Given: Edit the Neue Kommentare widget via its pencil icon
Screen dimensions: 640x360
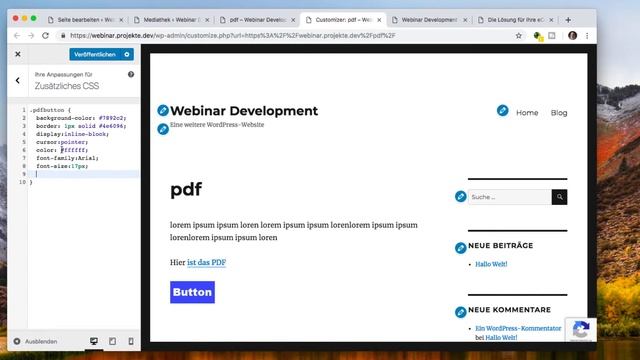Looking at the screenshot, I should [460, 312].
